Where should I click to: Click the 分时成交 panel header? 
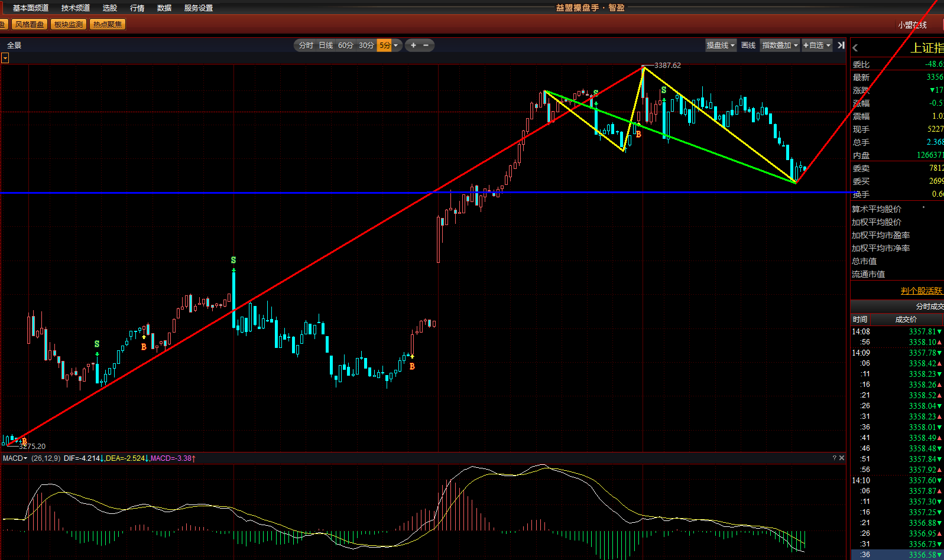coord(897,306)
